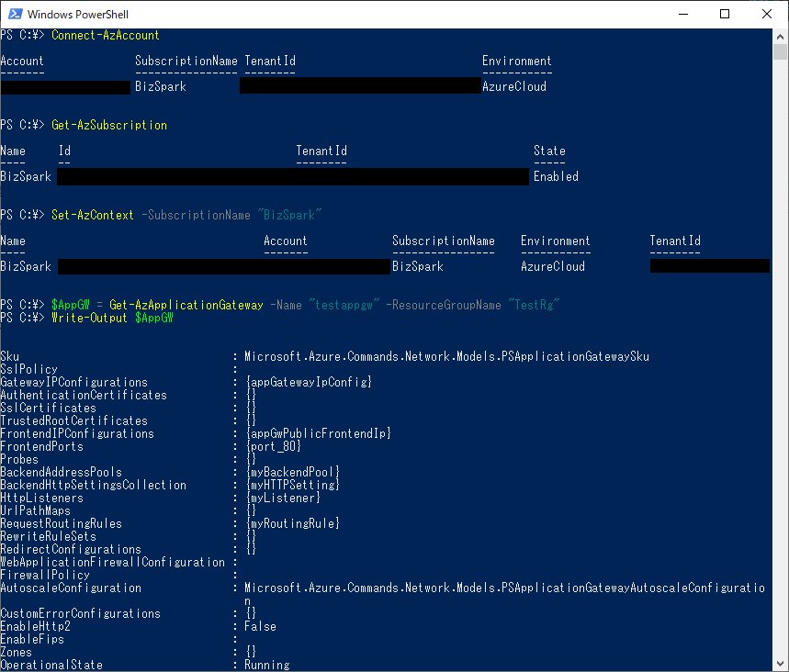Screen dimensions: 789x672
Task: Click the {myHTTPSetting} value
Action: pos(292,485)
